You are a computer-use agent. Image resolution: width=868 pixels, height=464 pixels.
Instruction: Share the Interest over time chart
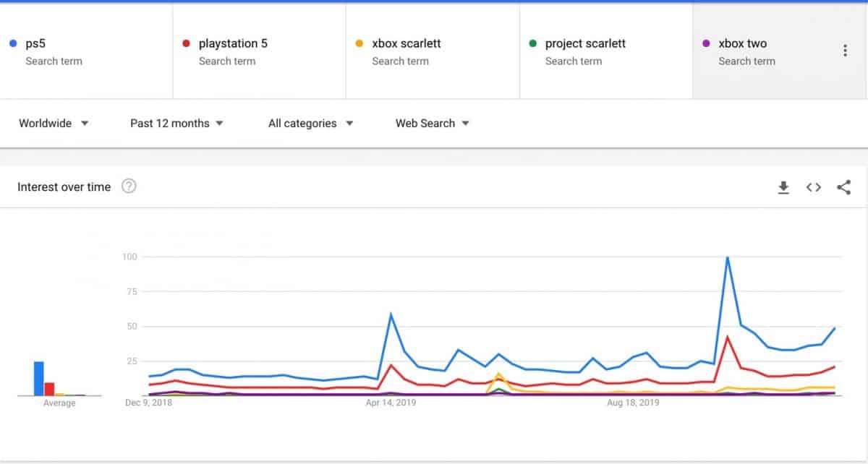(843, 188)
